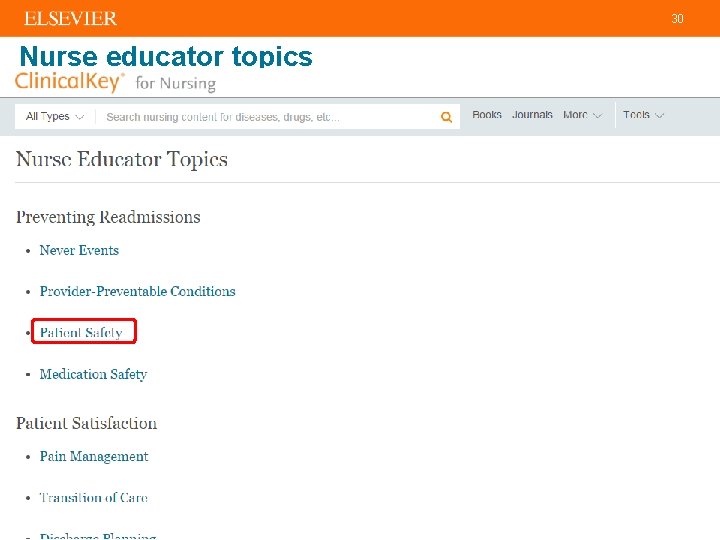Open the Journals menu item

[532, 115]
